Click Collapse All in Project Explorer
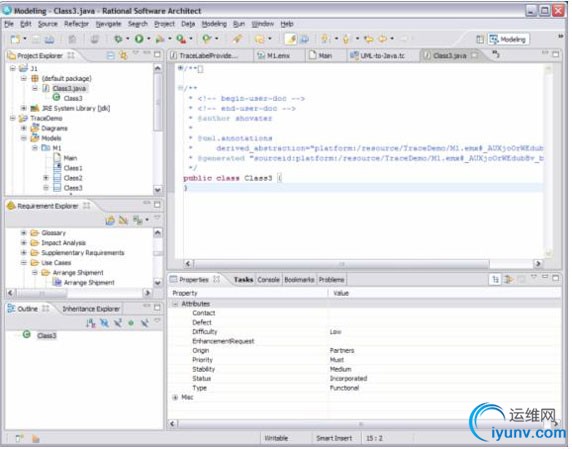Image resolution: width=572 pixels, height=449 pixels. click(111, 56)
